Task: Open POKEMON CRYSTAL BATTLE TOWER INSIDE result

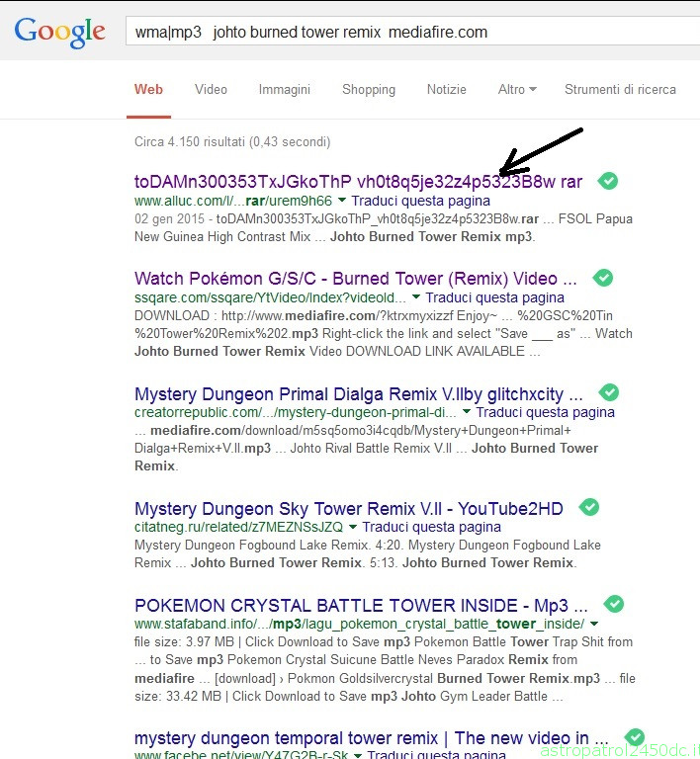Action: click(361, 606)
